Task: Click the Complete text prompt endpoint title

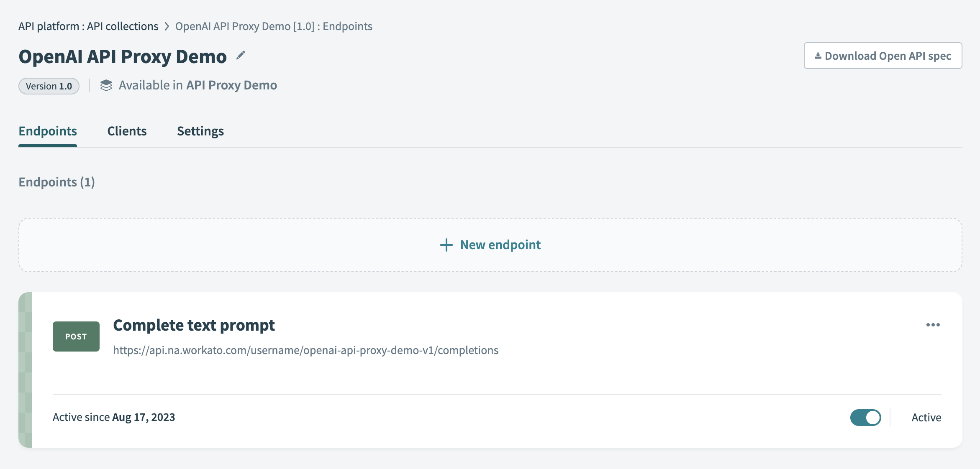Action: coord(194,325)
